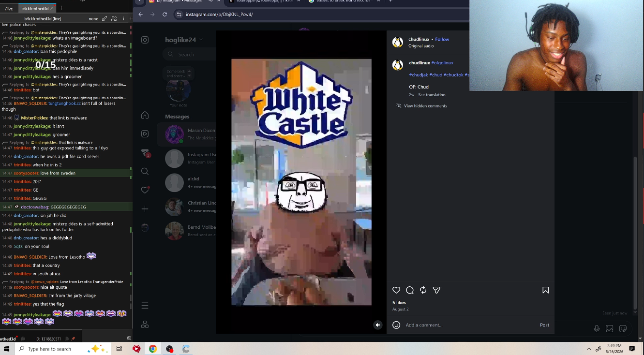This screenshot has height=355, width=644.
Task: Open Google Chrome from the taskbar
Action: pyautogui.click(x=153, y=349)
